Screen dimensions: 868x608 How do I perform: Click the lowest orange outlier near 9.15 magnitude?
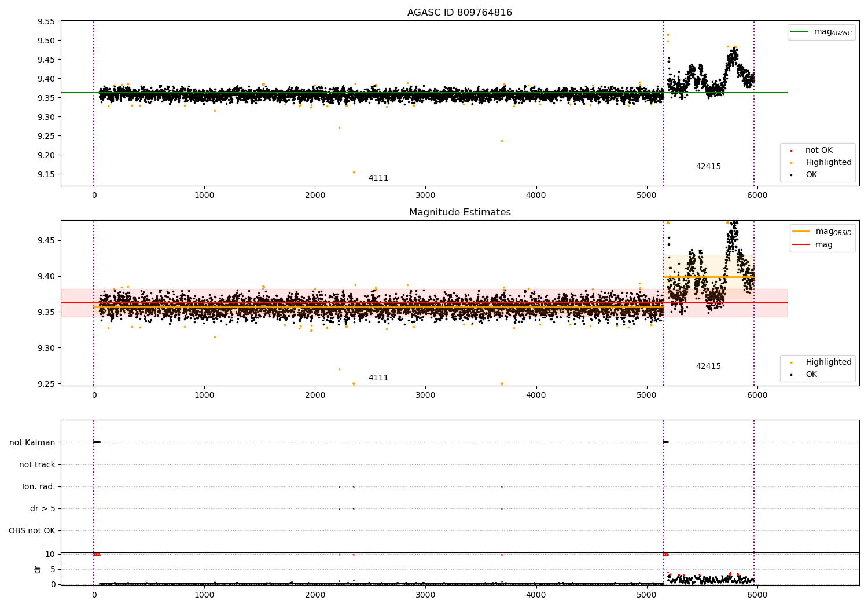[354, 172]
